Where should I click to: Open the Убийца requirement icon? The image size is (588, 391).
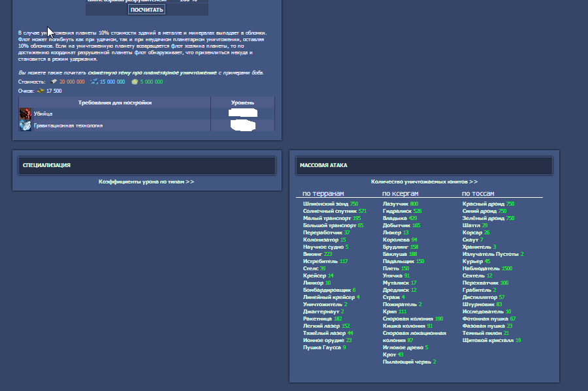[x=25, y=114]
